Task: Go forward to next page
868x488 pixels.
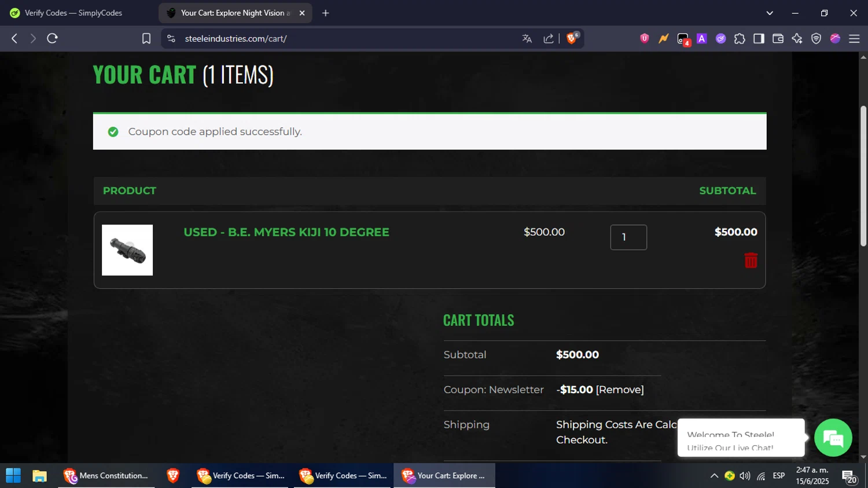Action: coord(33,39)
